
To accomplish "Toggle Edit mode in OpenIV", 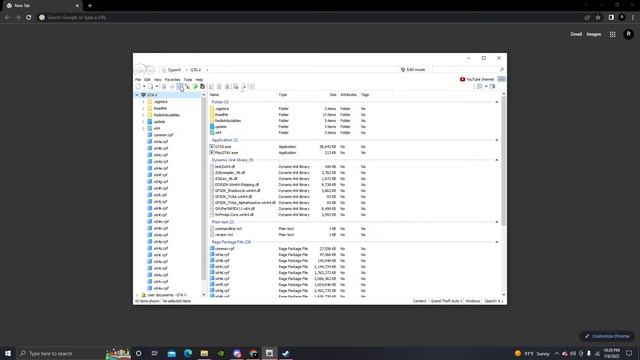I will [x=413, y=70].
